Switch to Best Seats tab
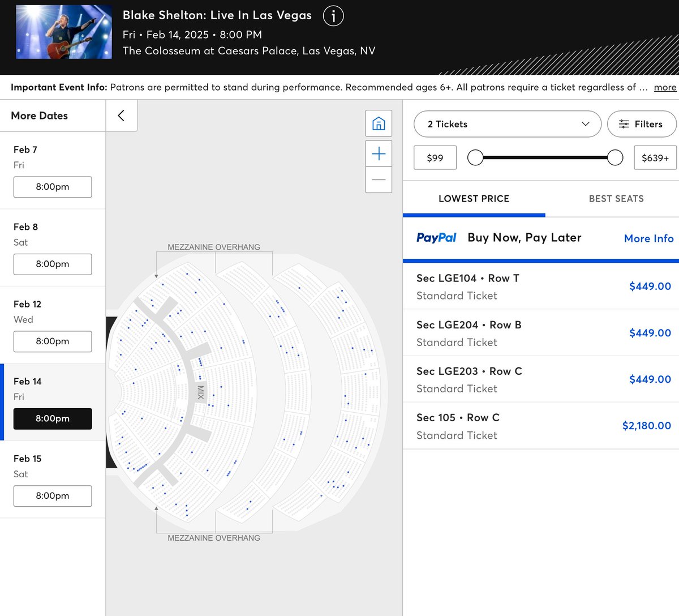Screen dimensions: 679x616 616,199
